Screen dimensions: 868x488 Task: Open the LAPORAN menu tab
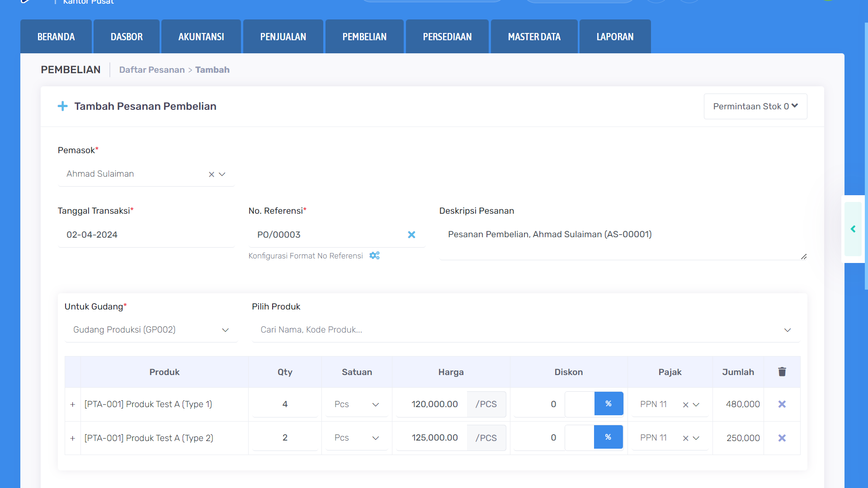[615, 37]
